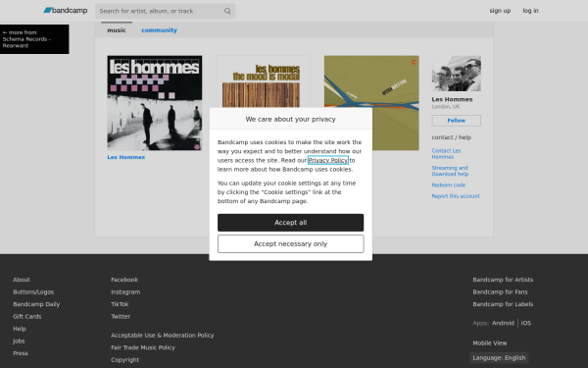
Task: Click the 'contact / help' heading text
Action: tap(452, 137)
